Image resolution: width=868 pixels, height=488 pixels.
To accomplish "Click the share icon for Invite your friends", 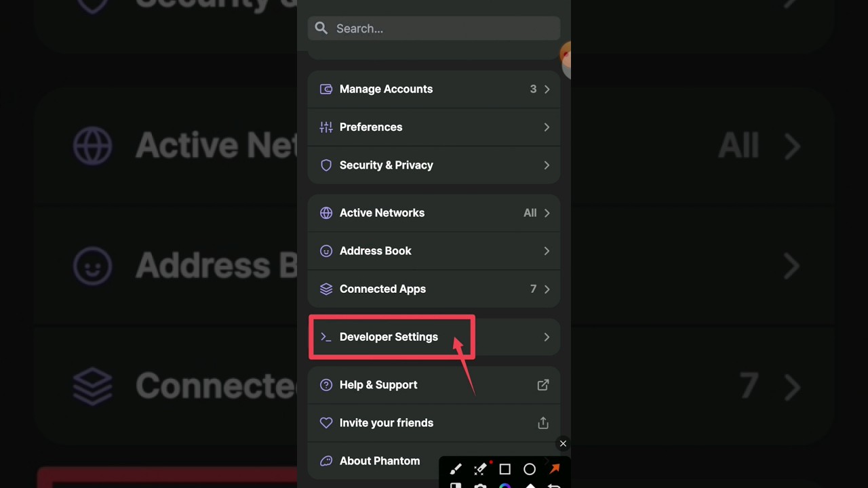I will (543, 423).
